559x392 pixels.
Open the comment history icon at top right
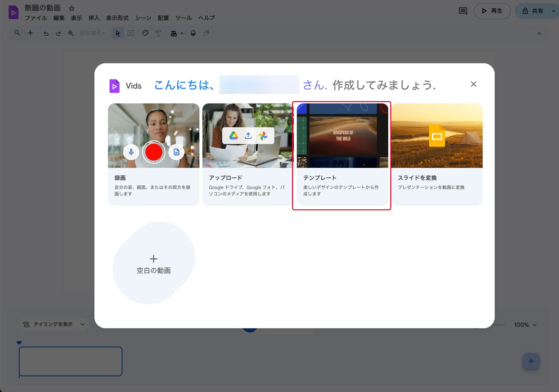(x=463, y=11)
